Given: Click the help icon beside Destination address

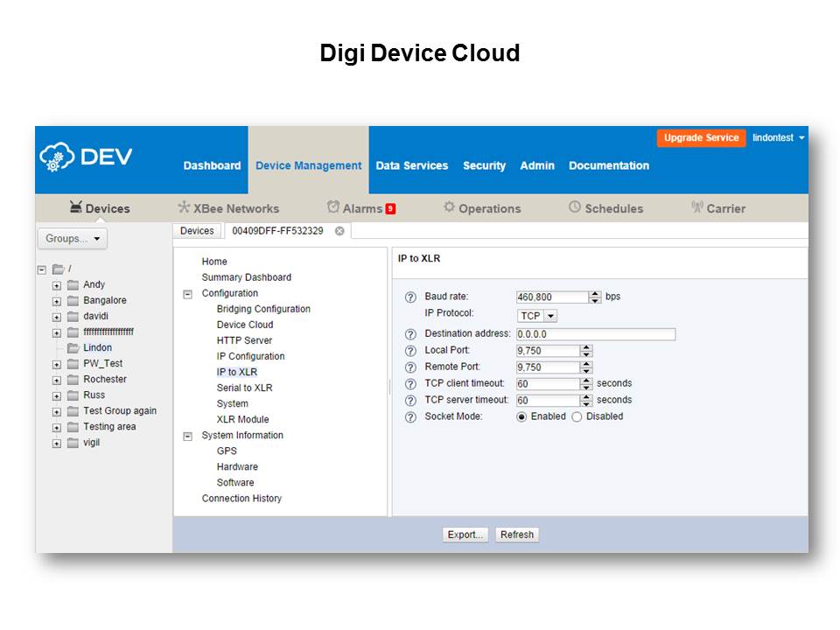Looking at the screenshot, I should [x=410, y=334].
